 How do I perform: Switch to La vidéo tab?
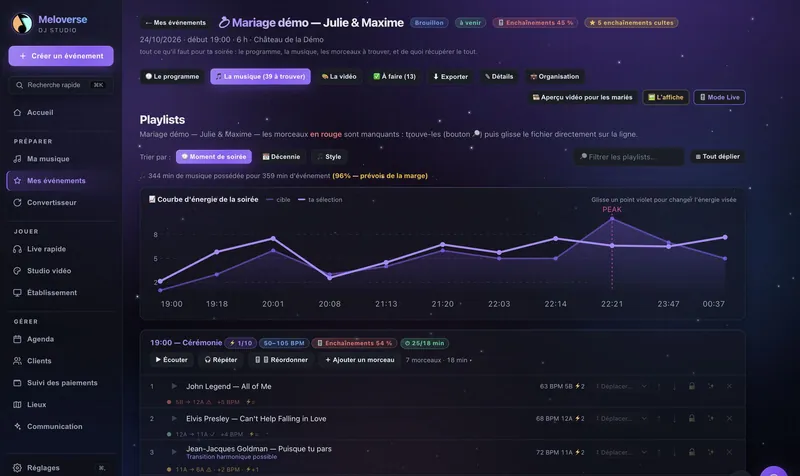coord(339,77)
